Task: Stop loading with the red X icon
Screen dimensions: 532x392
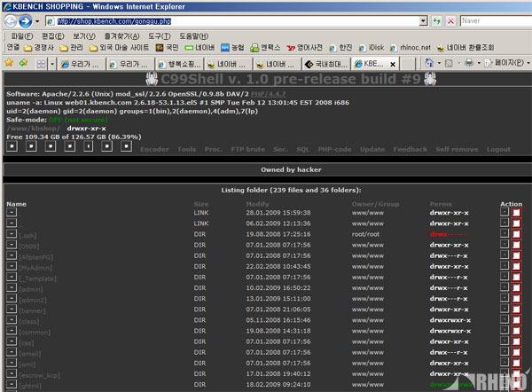Action: [450, 21]
